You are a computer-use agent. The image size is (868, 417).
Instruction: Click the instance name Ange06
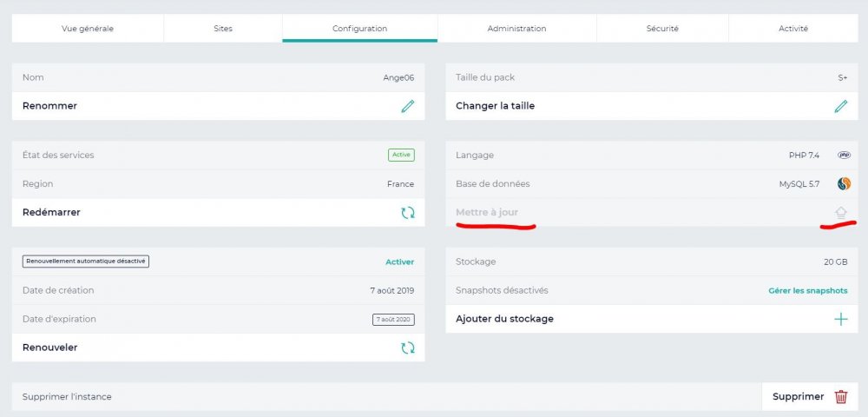(x=398, y=77)
